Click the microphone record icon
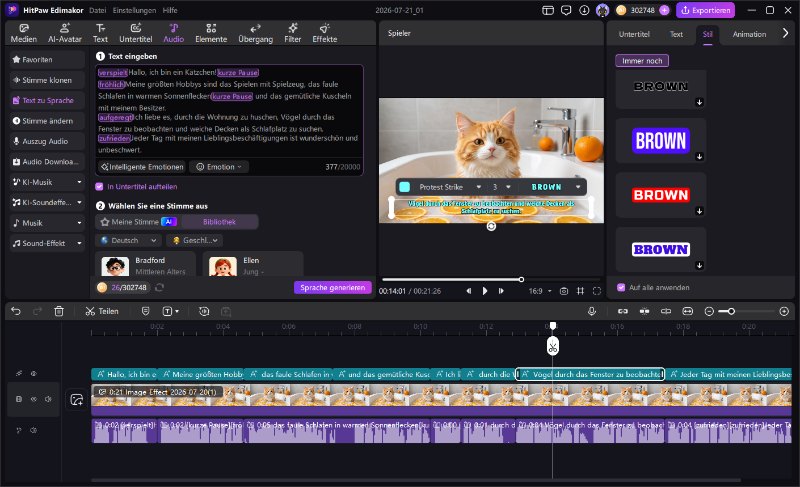 592,311
